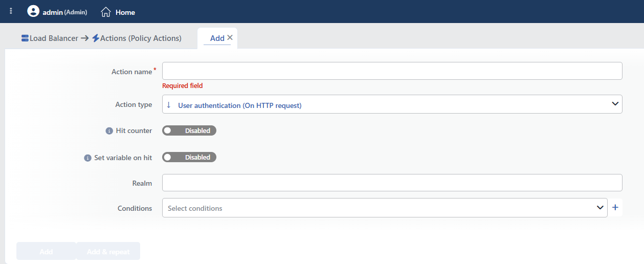Click the Home house icon
The image size is (644, 264).
[106, 12]
